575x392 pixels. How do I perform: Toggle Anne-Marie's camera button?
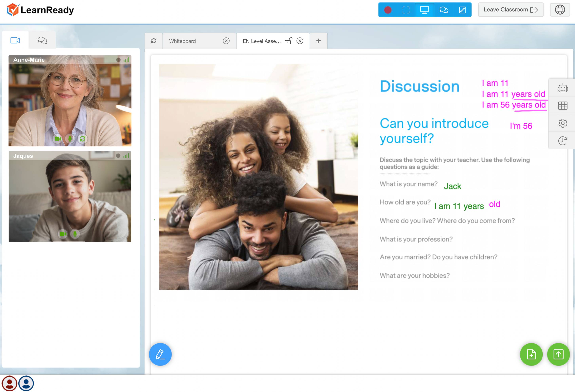coord(58,139)
